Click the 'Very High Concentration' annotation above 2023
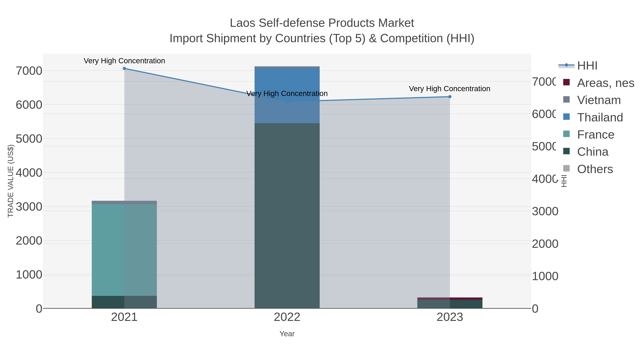 click(450, 89)
